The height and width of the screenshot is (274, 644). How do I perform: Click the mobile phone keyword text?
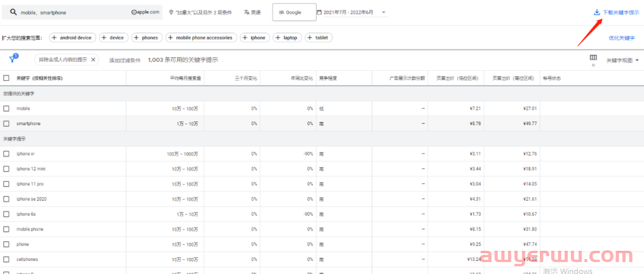30,229
